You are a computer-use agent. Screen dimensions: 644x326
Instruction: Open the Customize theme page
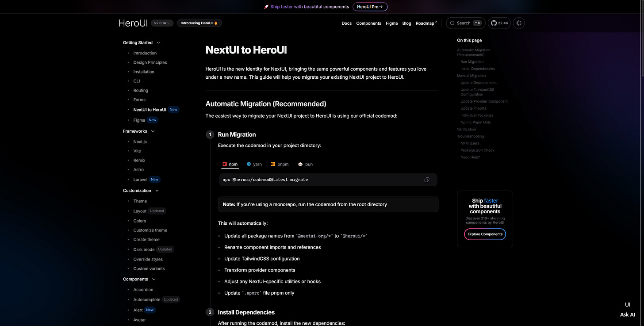click(150, 230)
